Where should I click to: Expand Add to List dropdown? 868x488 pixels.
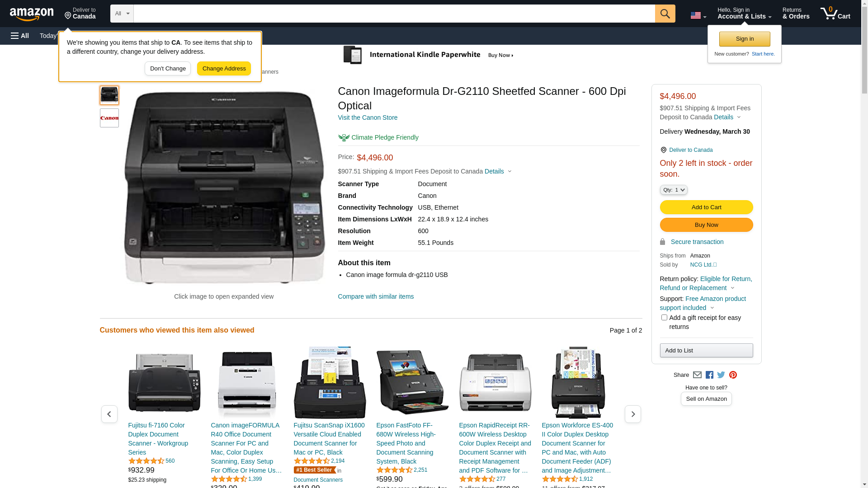tap(706, 351)
